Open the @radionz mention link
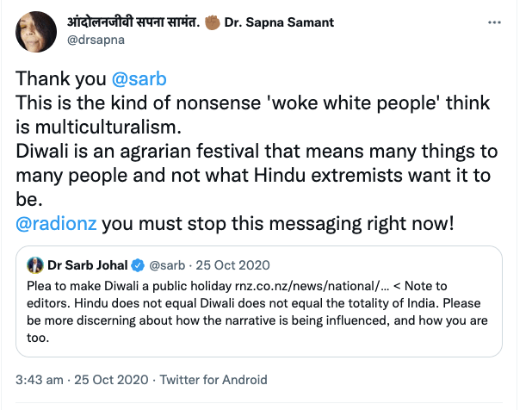This screenshot has height=410, width=532. tap(58, 224)
